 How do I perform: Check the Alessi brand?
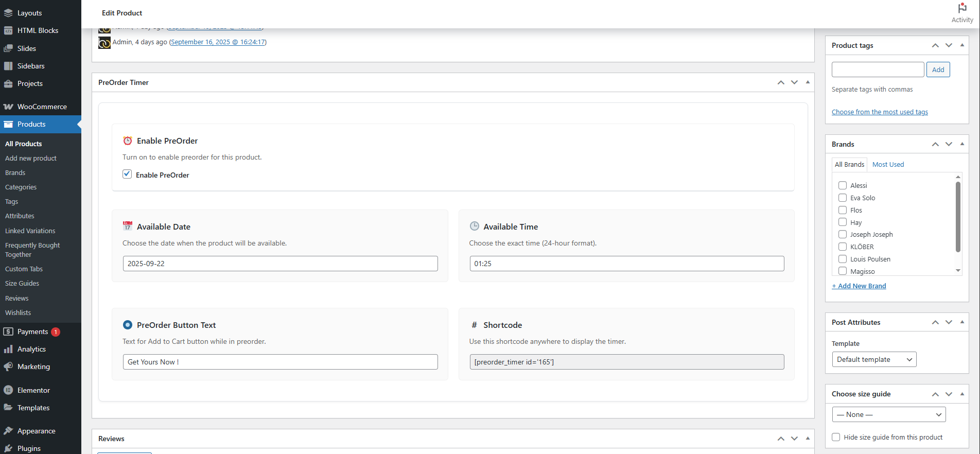pos(843,185)
